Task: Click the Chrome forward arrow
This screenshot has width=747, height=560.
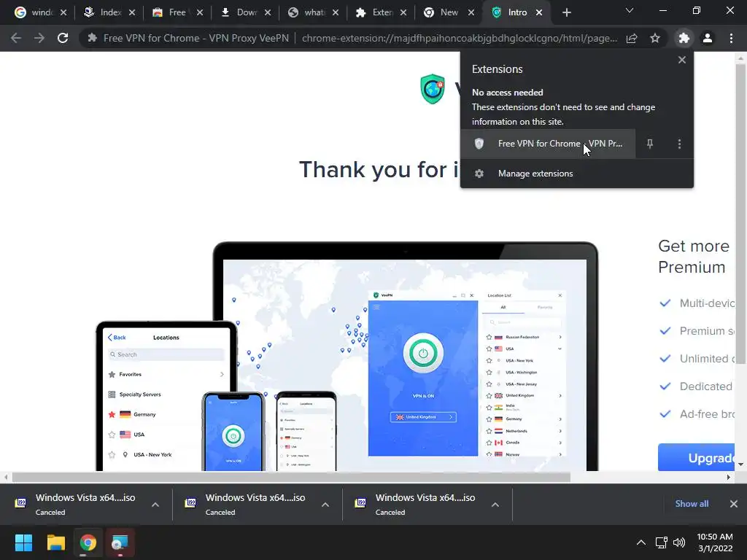Action: pyautogui.click(x=39, y=38)
